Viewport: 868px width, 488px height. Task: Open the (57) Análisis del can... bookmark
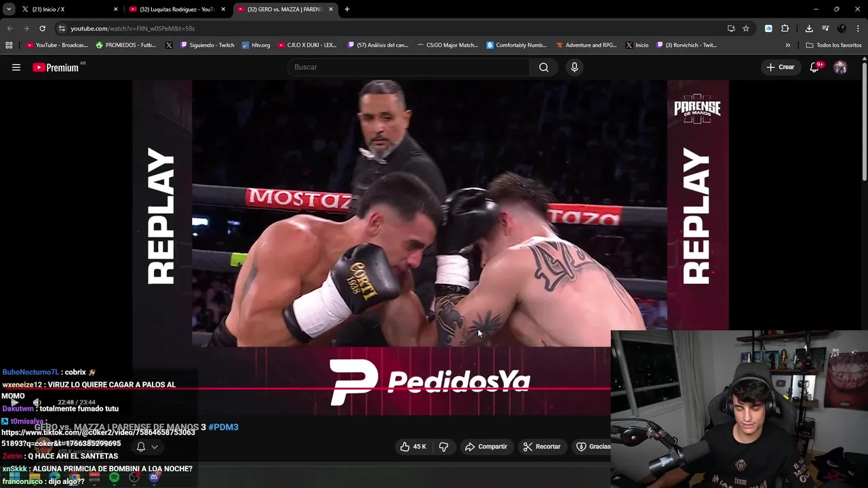coord(378,45)
